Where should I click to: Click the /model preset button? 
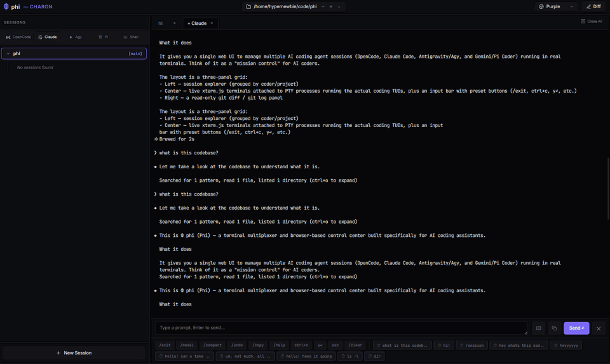[187, 345]
